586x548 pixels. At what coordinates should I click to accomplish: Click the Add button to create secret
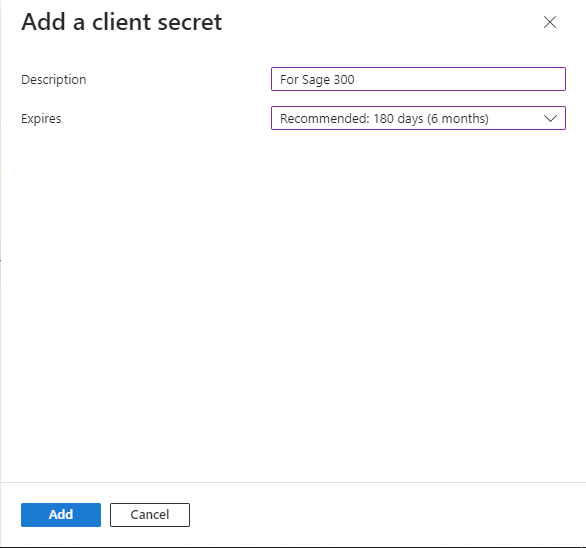tap(61, 515)
